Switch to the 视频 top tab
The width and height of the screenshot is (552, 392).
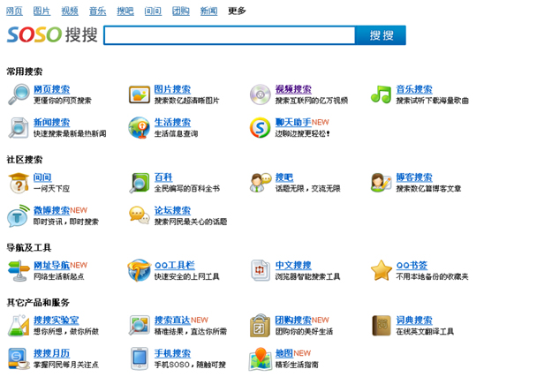70,11
